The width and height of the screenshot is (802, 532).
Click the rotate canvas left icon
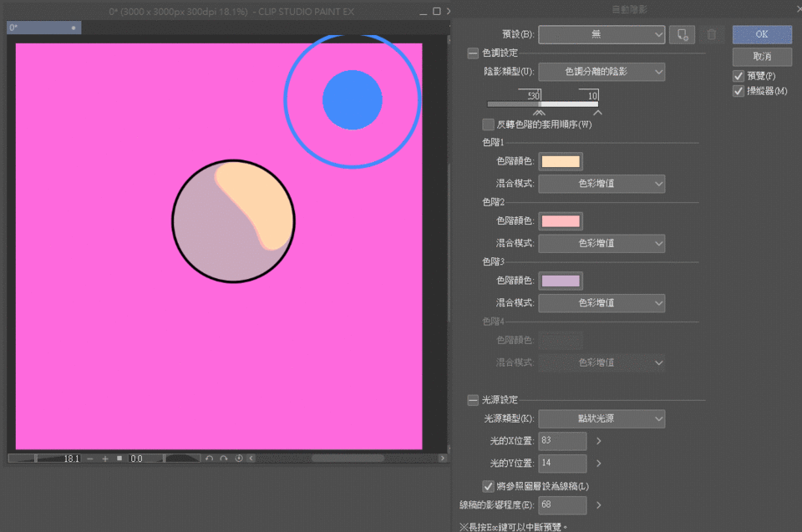tap(210, 459)
